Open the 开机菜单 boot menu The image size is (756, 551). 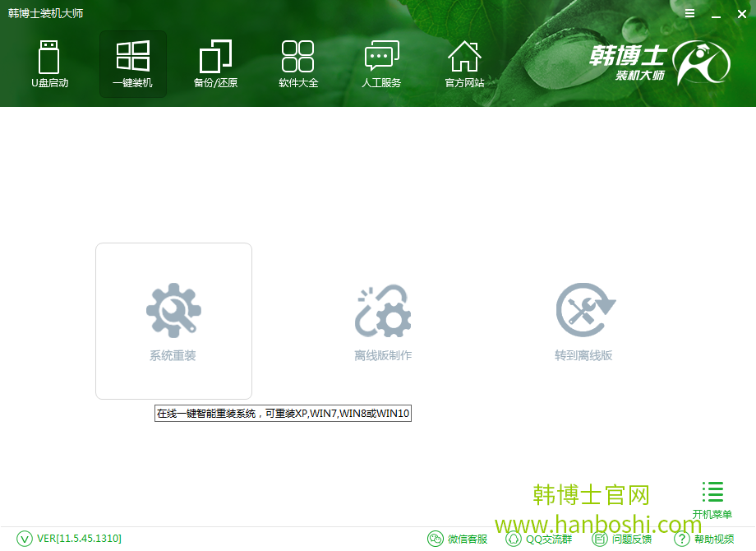tap(712, 498)
